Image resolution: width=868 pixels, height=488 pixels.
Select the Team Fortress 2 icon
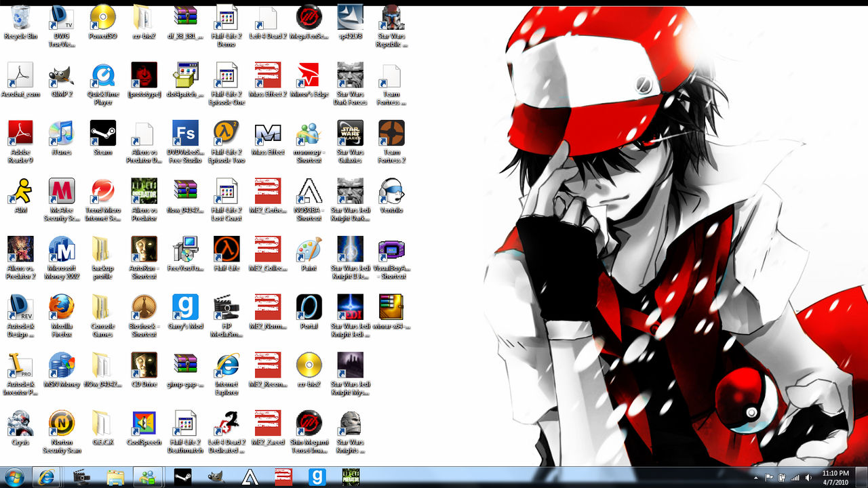click(x=391, y=142)
